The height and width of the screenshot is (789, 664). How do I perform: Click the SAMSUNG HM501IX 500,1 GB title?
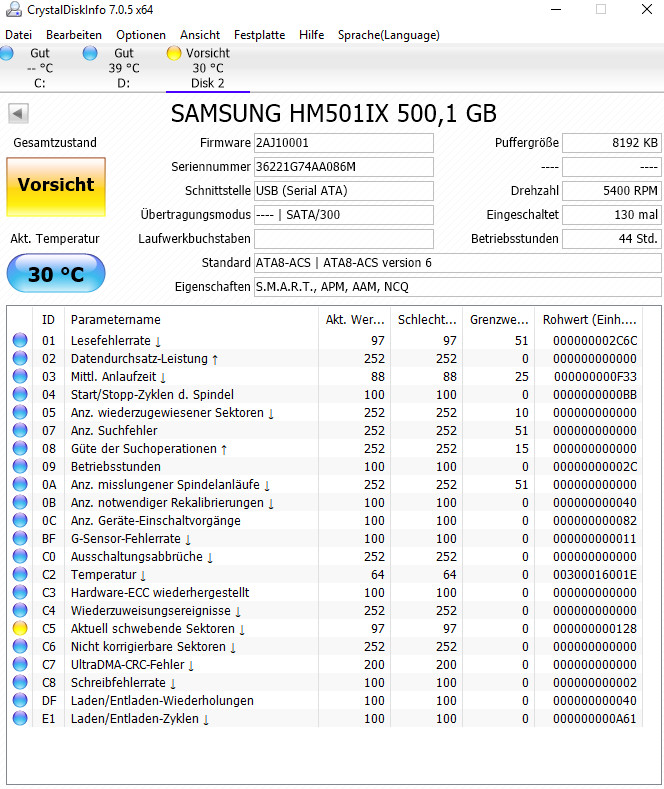(334, 114)
